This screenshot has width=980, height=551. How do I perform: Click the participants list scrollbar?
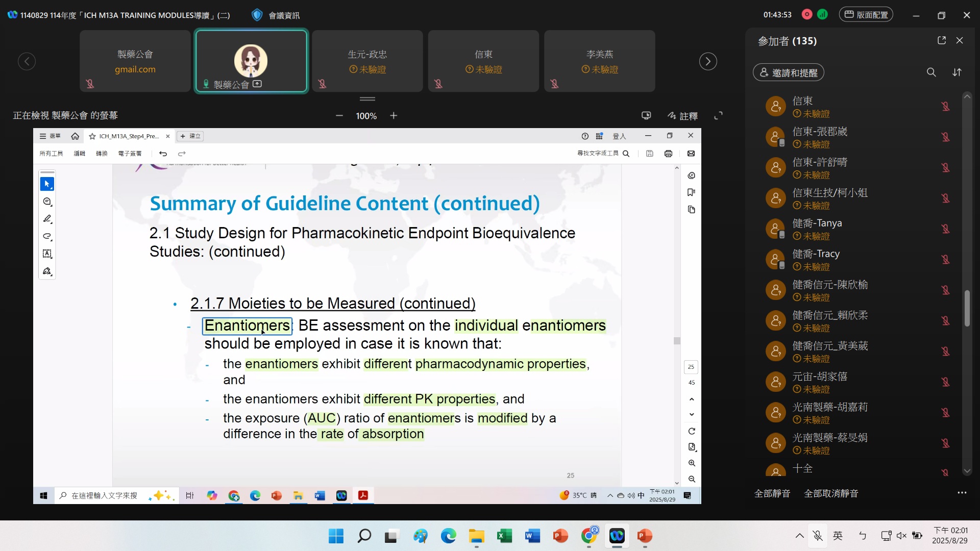coord(967,308)
